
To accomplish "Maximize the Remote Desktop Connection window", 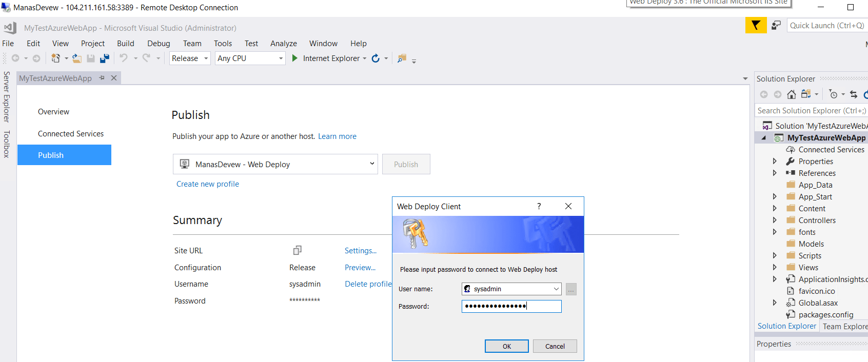I will coord(851,7).
